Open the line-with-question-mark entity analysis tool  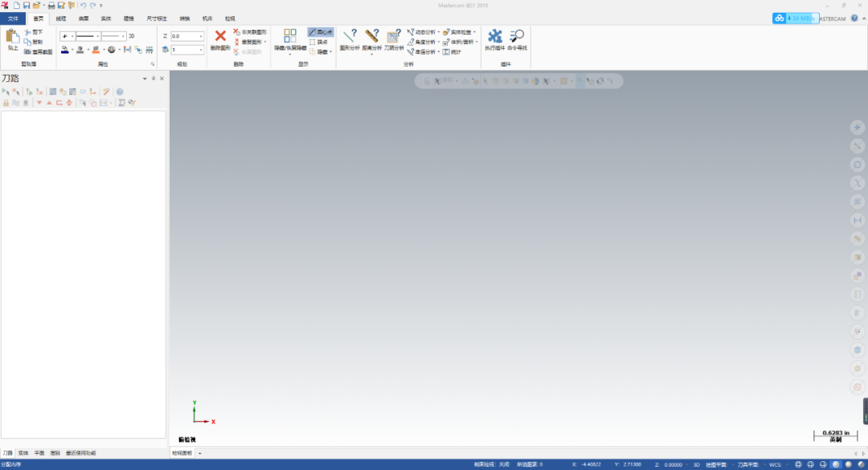point(350,36)
